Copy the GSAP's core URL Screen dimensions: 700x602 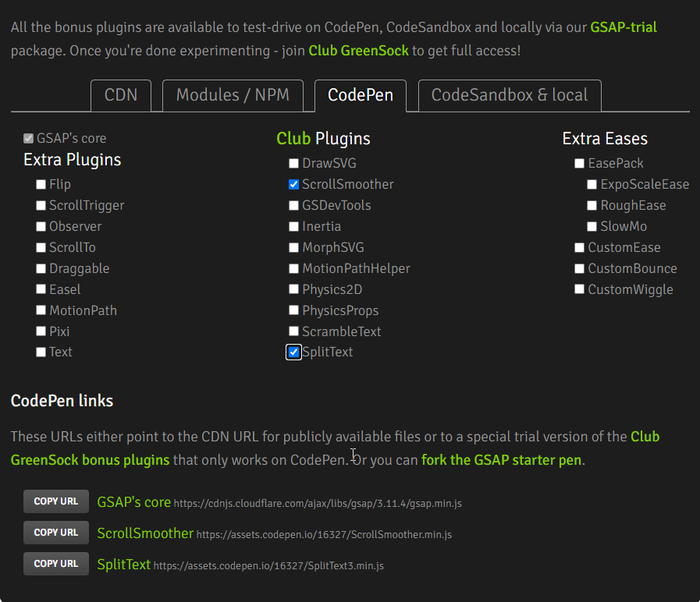pos(56,501)
